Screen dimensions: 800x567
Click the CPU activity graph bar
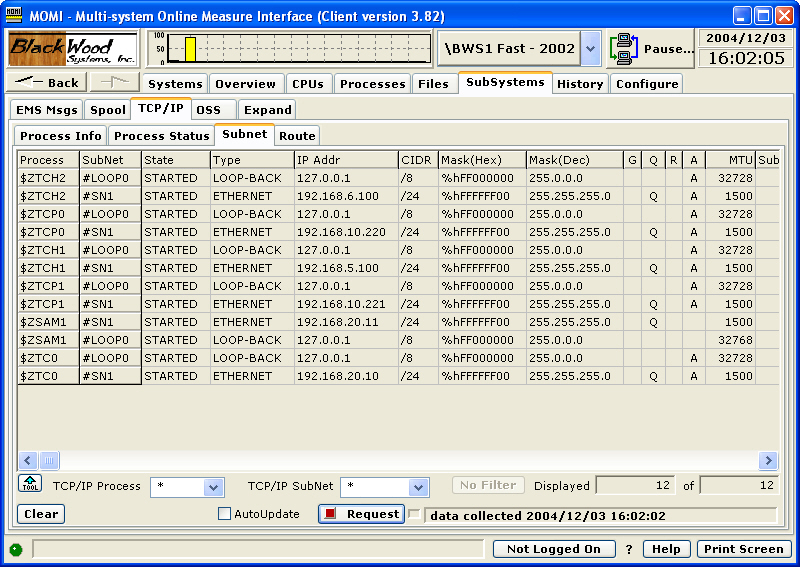click(190, 49)
